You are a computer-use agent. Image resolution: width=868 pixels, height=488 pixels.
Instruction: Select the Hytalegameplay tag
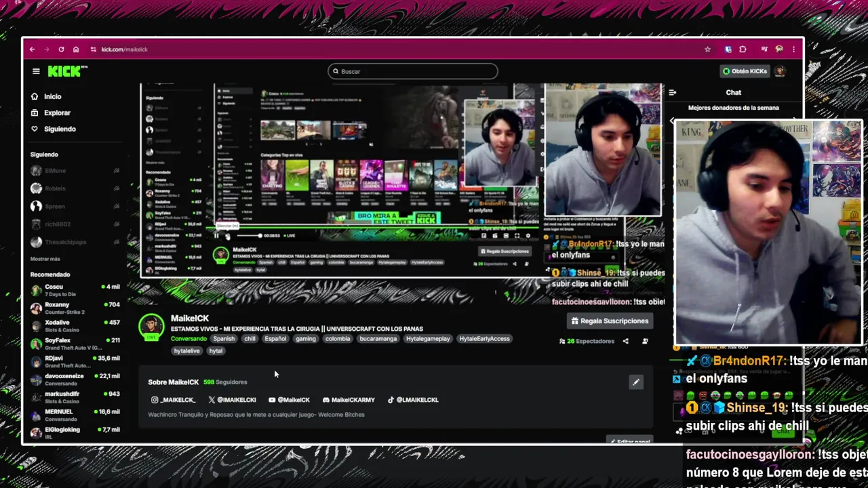[x=428, y=339]
